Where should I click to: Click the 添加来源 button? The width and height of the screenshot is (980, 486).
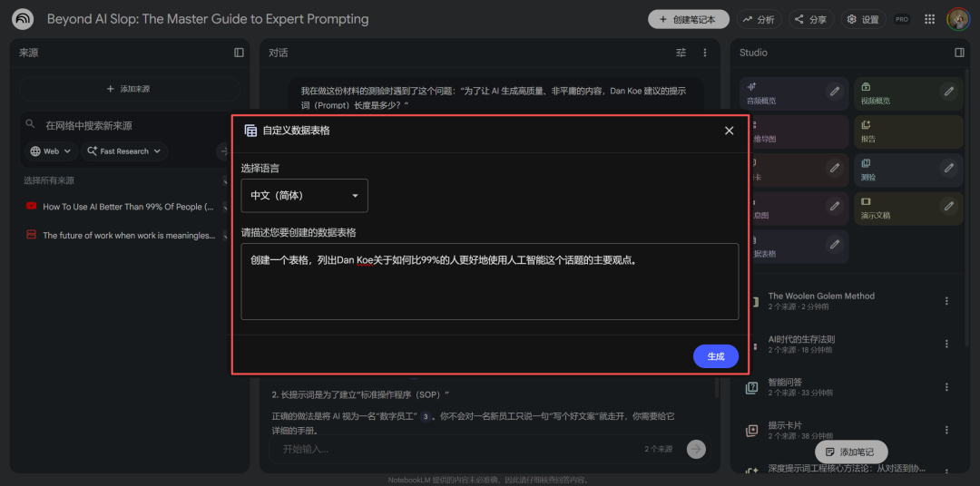130,89
